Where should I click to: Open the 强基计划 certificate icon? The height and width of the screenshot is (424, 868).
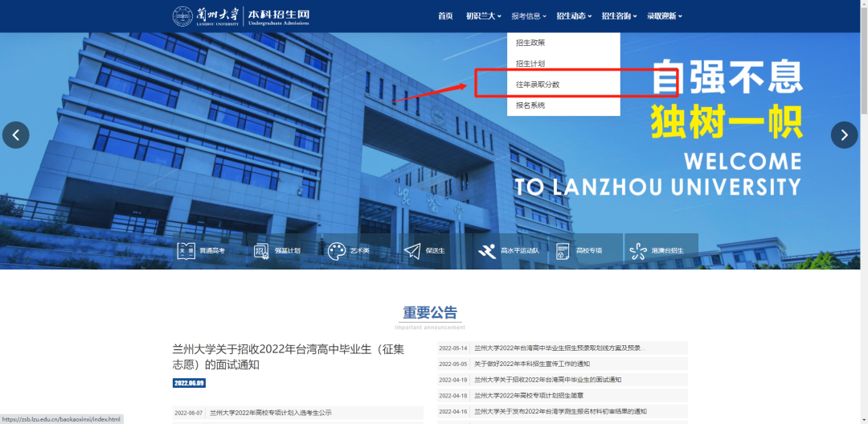click(x=261, y=251)
